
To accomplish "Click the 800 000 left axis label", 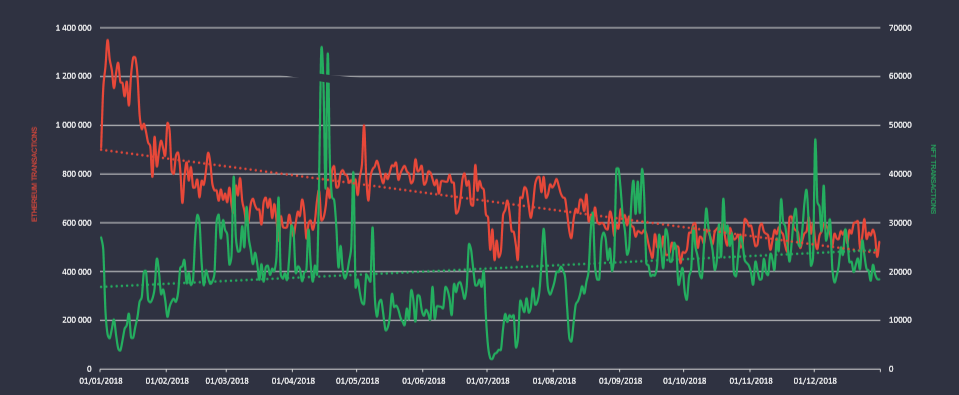I will coord(78,174).
